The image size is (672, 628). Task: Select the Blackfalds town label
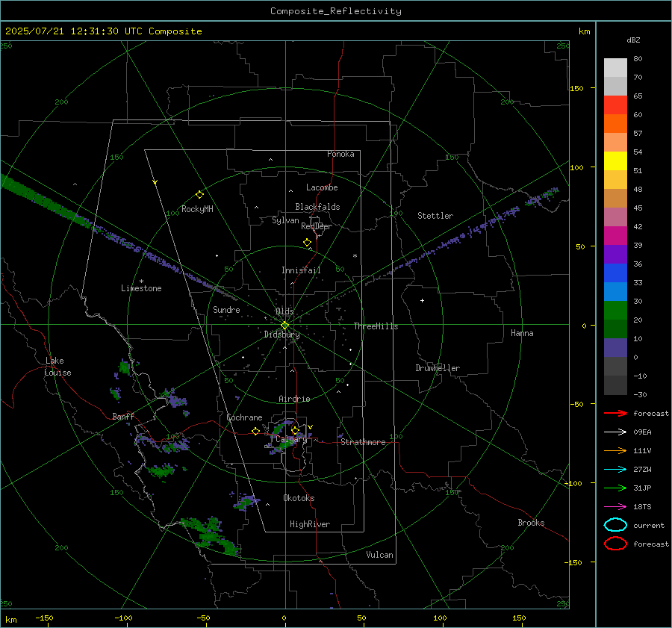coord(317,207)
